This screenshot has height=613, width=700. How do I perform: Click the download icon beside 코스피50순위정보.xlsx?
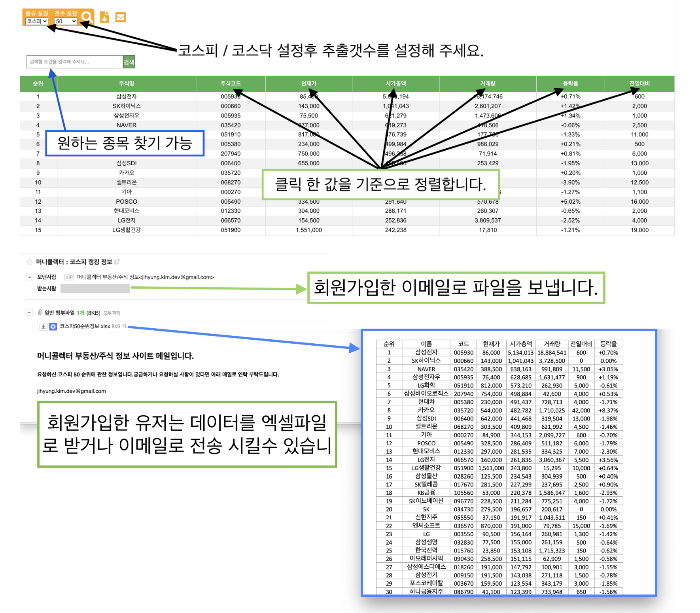(x=44, y=326)
